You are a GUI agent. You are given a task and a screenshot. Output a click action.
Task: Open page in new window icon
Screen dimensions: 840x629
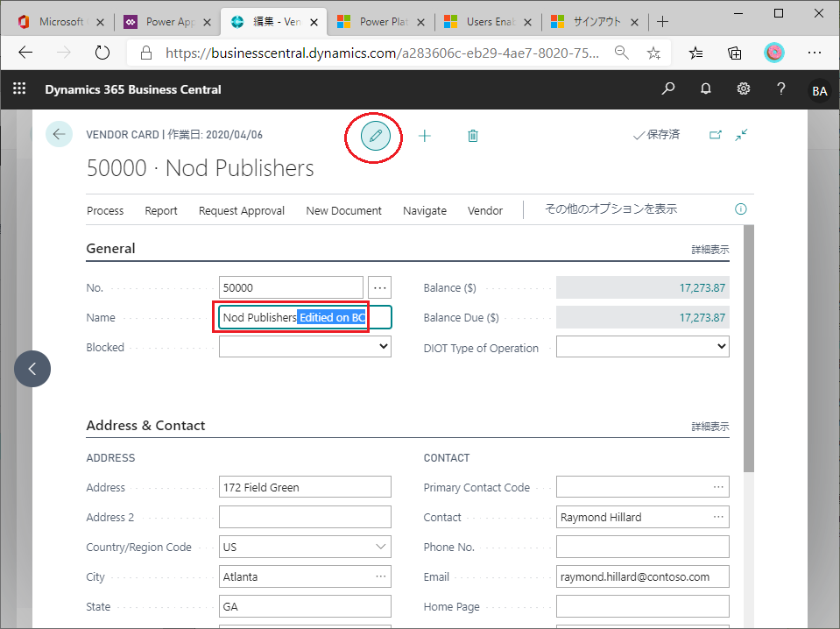tap(715, 135)
